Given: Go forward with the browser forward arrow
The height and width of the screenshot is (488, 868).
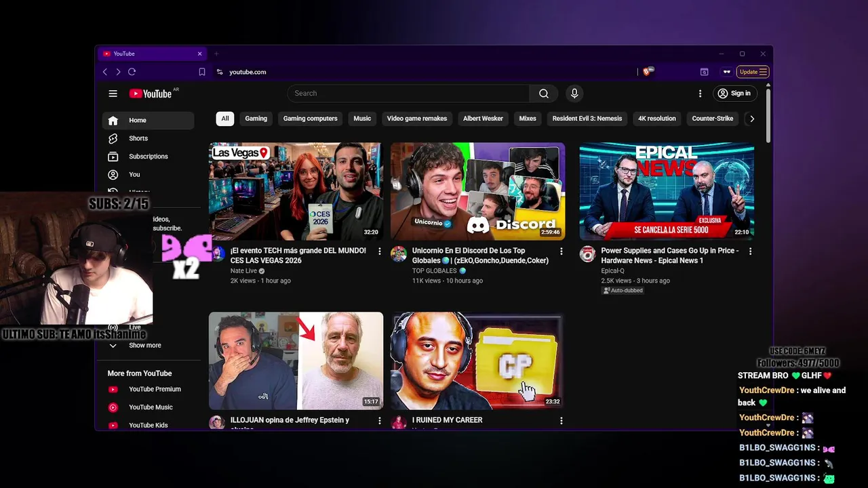Looking at the screenshot, I should [118, 72].
